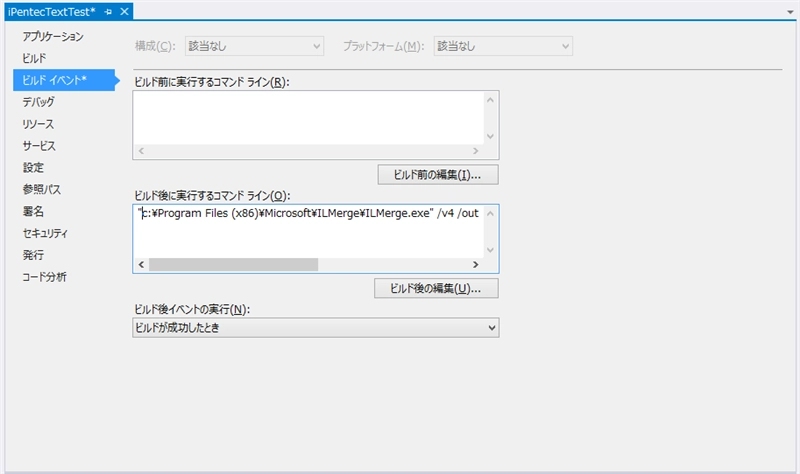This screenshot has height=474, width=800.
Task: Click the ビルド前に実行するコマンド ライン label
Action: pos(212,82)
